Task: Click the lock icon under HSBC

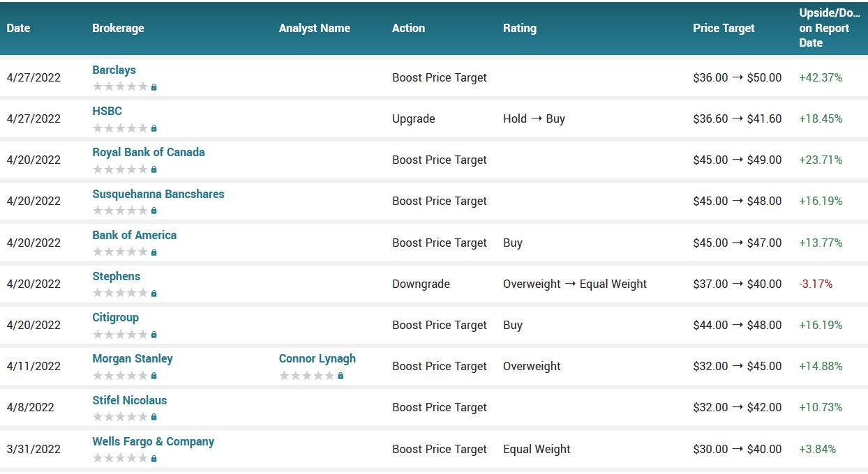Action: [x=154, y=128]
